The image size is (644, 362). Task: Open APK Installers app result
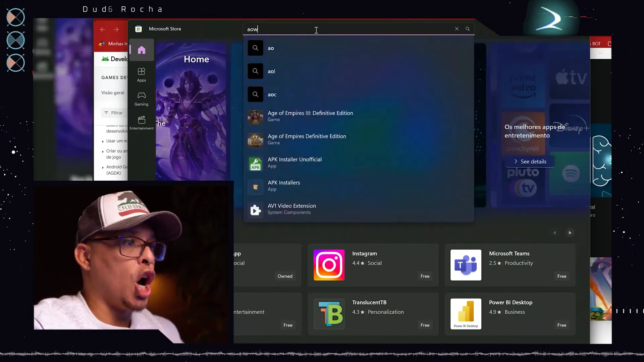(359, 187)
